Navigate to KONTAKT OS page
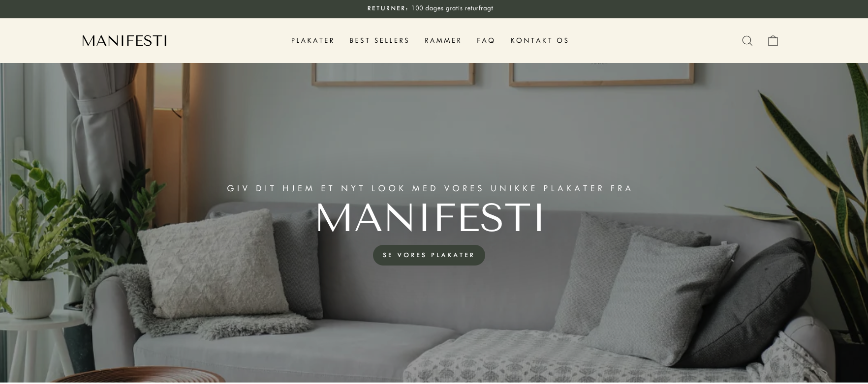Screen dimensions: 868x384 point(540,41)
